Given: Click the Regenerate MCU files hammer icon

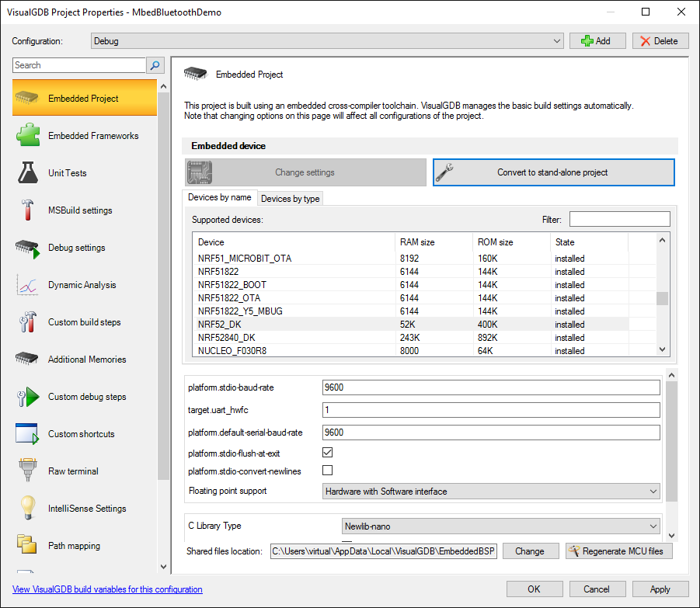Looking at the screenshot, I should point(573,551).
